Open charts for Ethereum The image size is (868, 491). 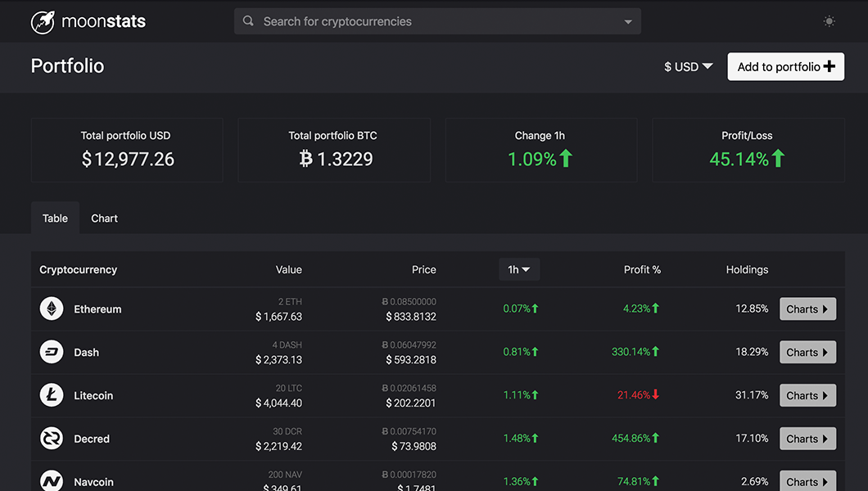(807, 309)
